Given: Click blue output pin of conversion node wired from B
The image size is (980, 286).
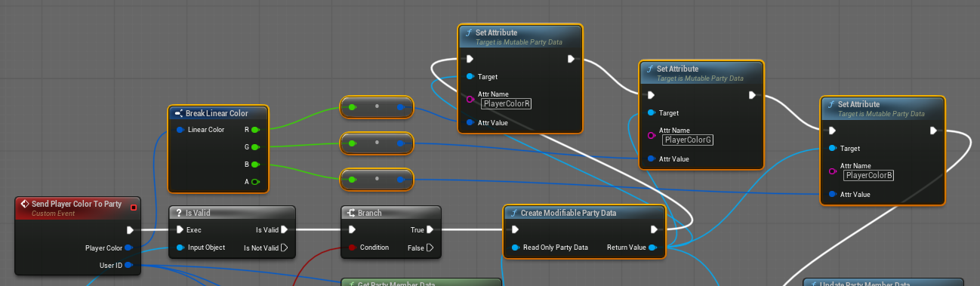Looking at the screenshot, I should point(401,180).
